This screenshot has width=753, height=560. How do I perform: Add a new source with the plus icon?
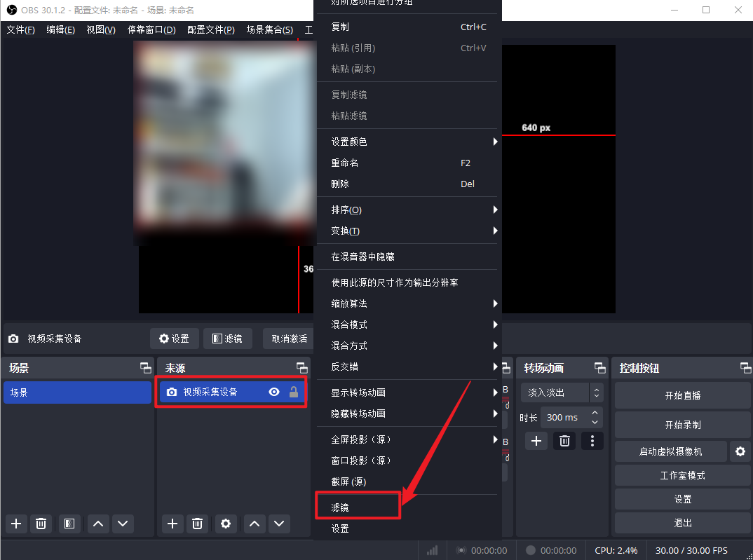point(172,523)
